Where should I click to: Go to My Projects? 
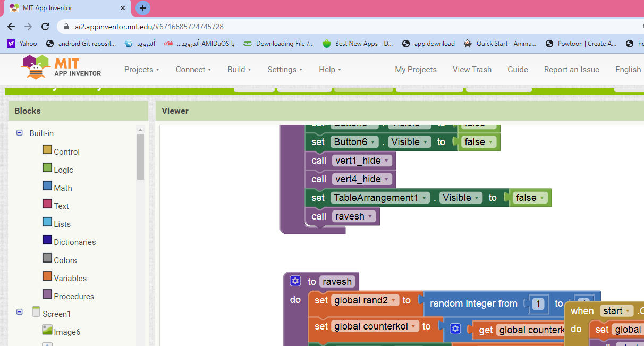(x=416, y=70)
